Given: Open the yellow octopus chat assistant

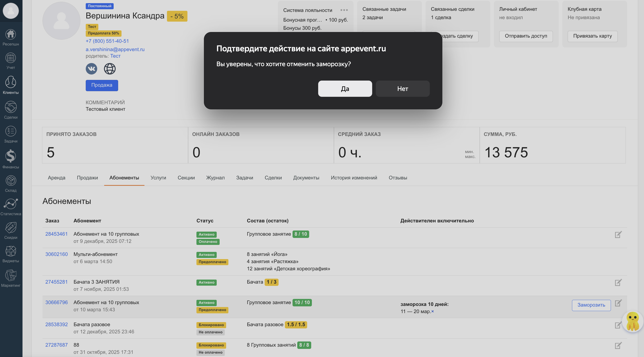Looking at the screenshot, I should tap(633, 322).
